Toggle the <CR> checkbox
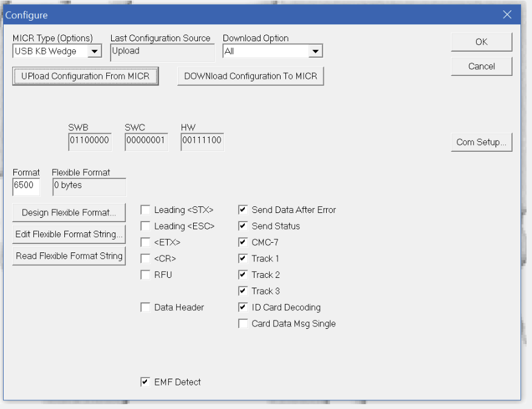The image size is (532, 409). click(x=145, y=259)
